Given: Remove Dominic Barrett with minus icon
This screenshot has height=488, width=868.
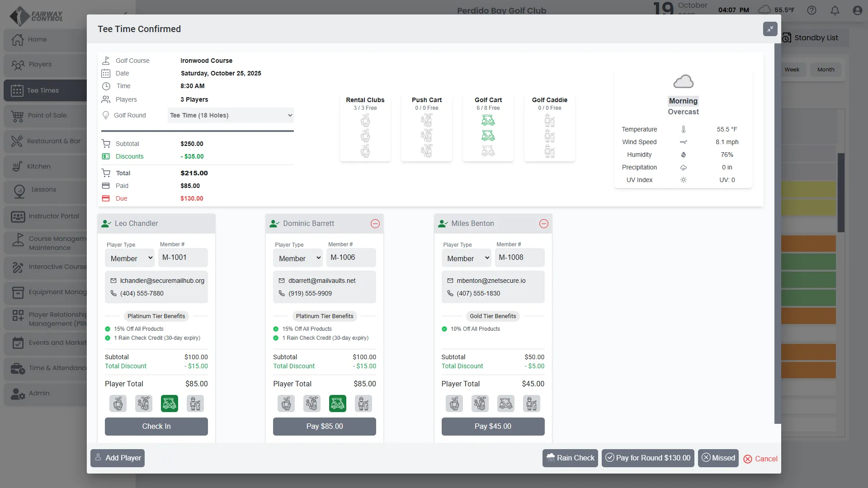Looking at the screenshot, I should 375,224.
